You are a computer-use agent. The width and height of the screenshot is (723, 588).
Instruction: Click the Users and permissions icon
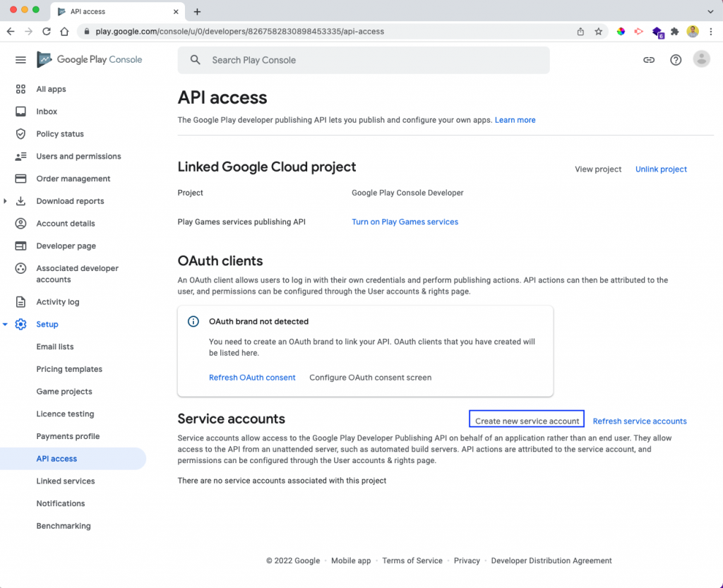click(20, 156)
